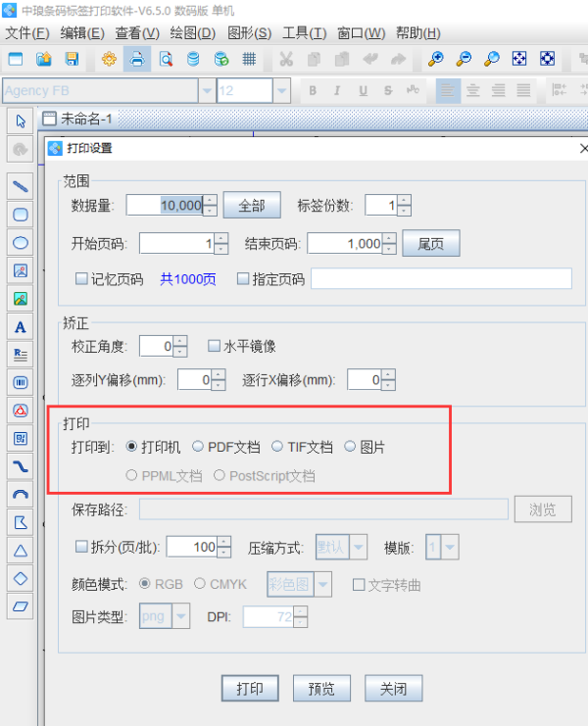Screen dimensions: 588x726
Task: Select the text tool with letter A
Action: coord(20,326)
